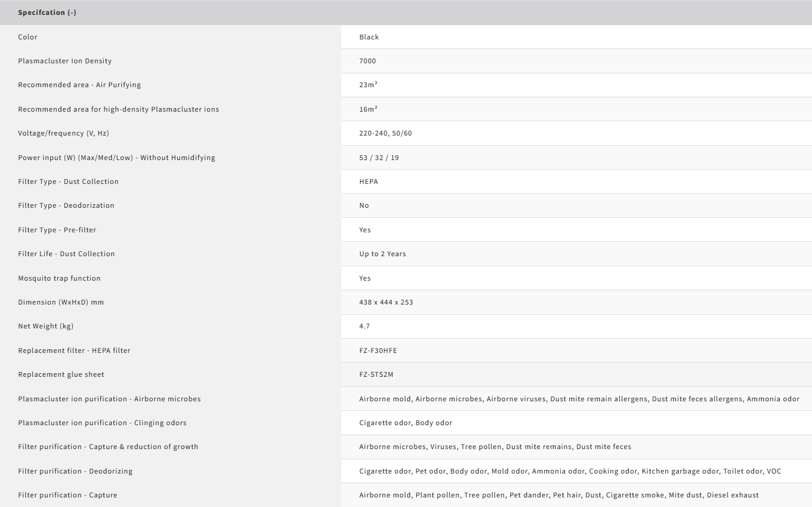Click the 438 x 444 x 253 dimension value
Screen dimensions: 812x507
pyautogui.click(x=386, y=302)
